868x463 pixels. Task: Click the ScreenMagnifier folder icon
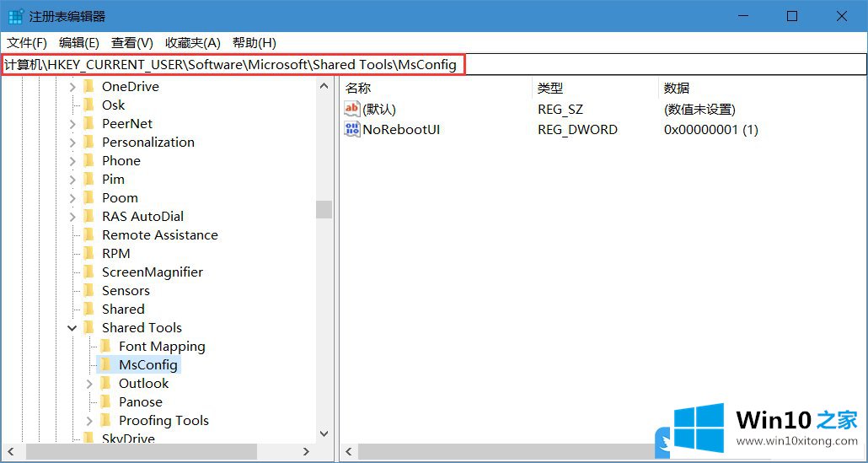tap(88, 272)
